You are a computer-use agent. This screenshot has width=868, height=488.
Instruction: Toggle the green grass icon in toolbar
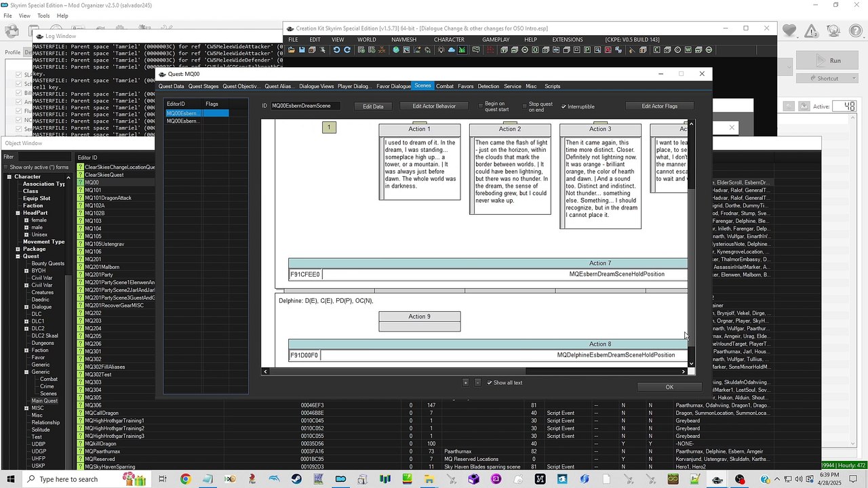pos(462,50)
